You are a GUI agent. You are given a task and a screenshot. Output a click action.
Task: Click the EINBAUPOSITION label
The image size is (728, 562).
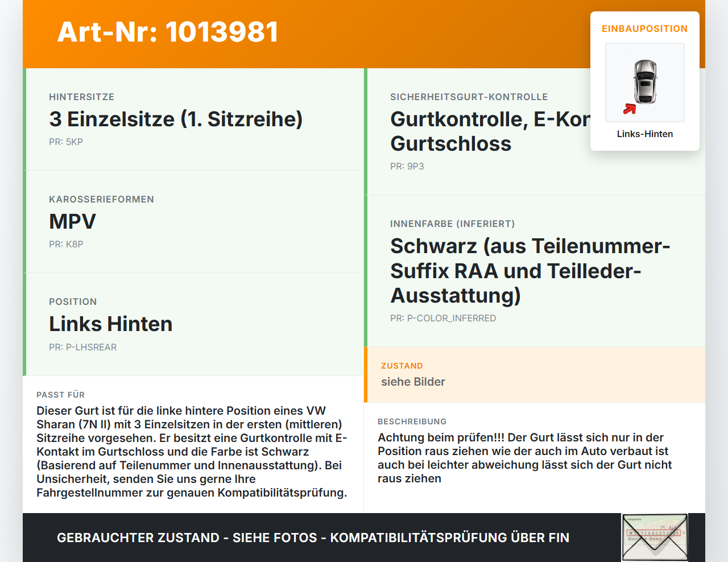click(x=645, y=28)
